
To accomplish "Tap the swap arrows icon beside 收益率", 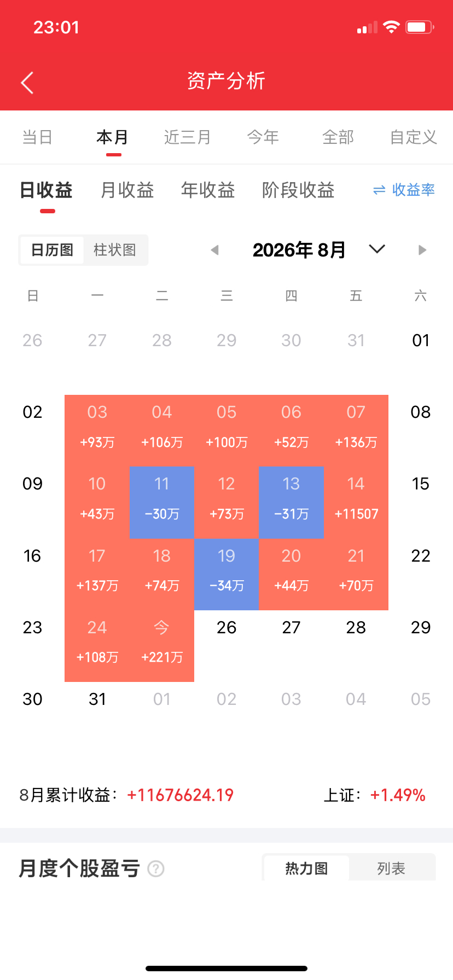I will point(379,190).
